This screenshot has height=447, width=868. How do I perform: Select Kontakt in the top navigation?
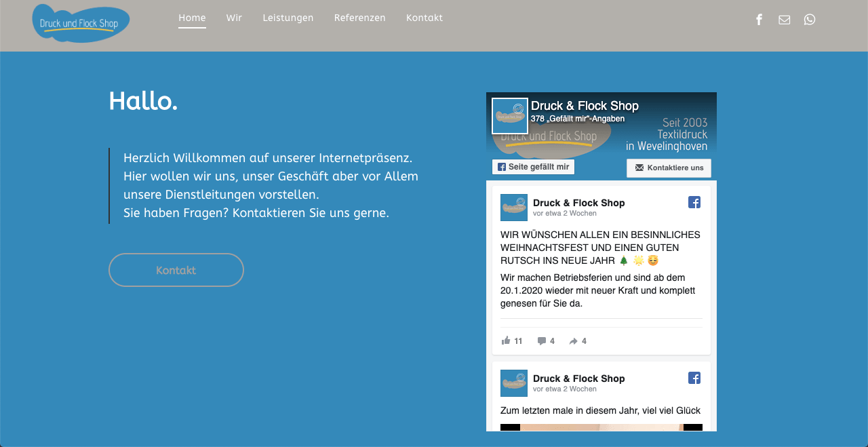(425, 18)
